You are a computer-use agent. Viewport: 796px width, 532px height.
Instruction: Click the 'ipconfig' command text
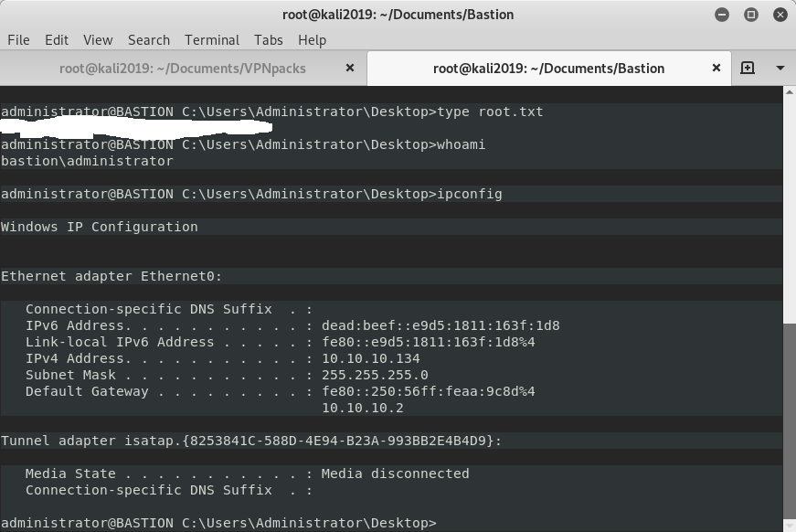pyautogui.click(x=470, y=194)
